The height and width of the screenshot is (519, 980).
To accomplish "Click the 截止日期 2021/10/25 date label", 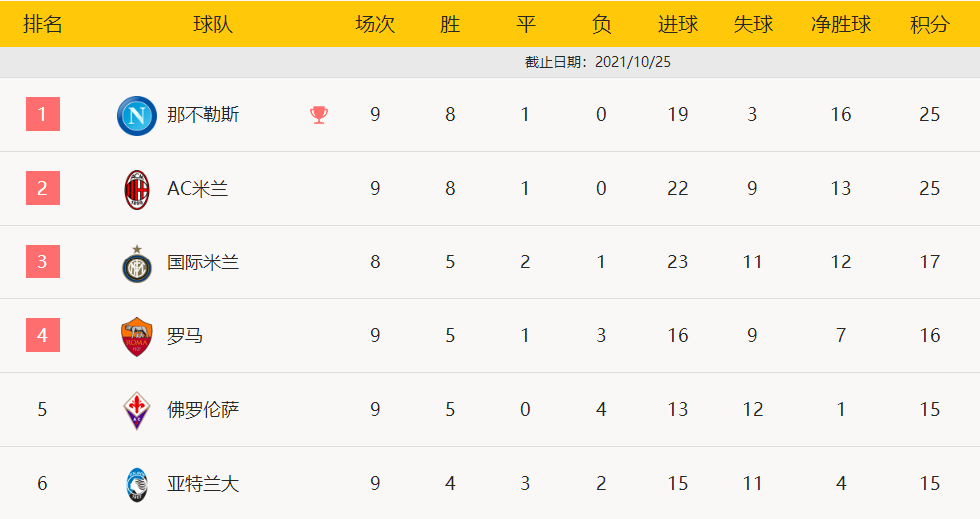I will [x=598, y=62].
